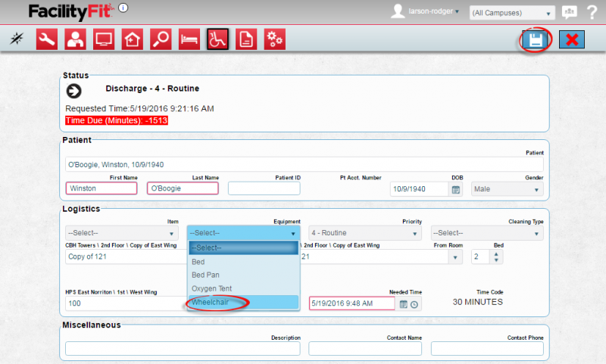This screenshot has width=606, height=364.
Task: Save the request with floppy disk icon
Action: point(536,39)
